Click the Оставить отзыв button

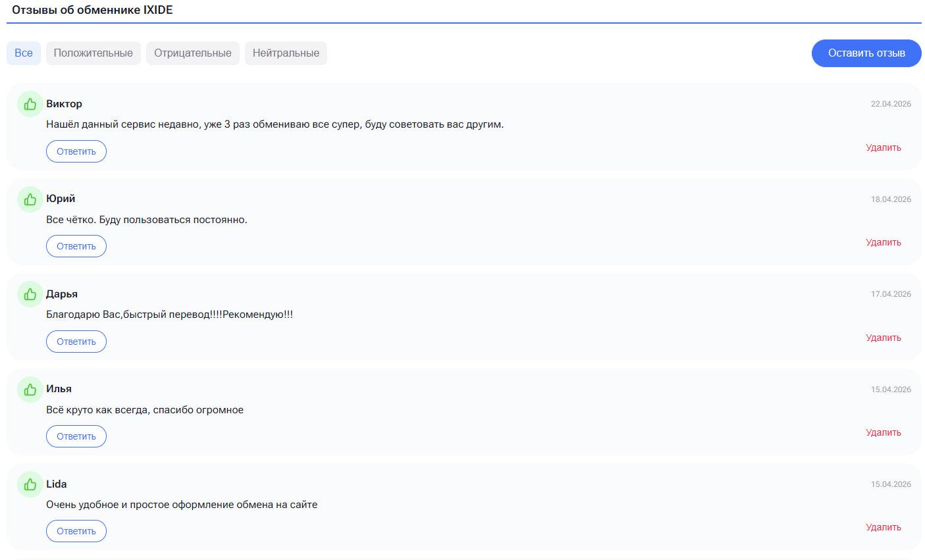(866, 53)
